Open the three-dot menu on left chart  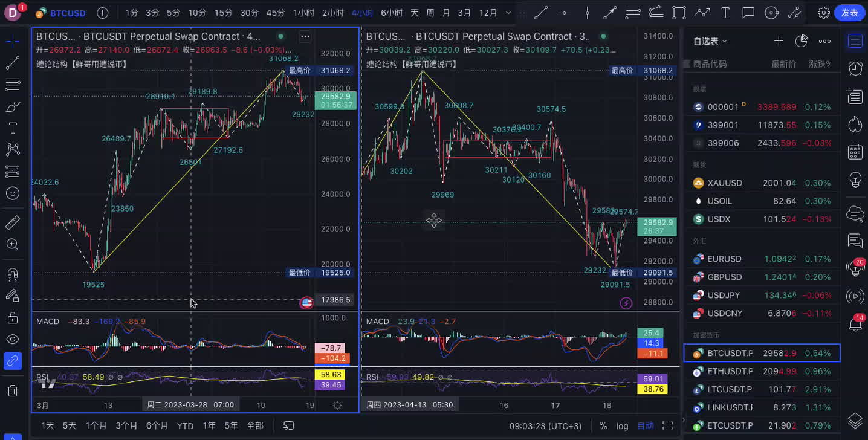click(305, 37)
